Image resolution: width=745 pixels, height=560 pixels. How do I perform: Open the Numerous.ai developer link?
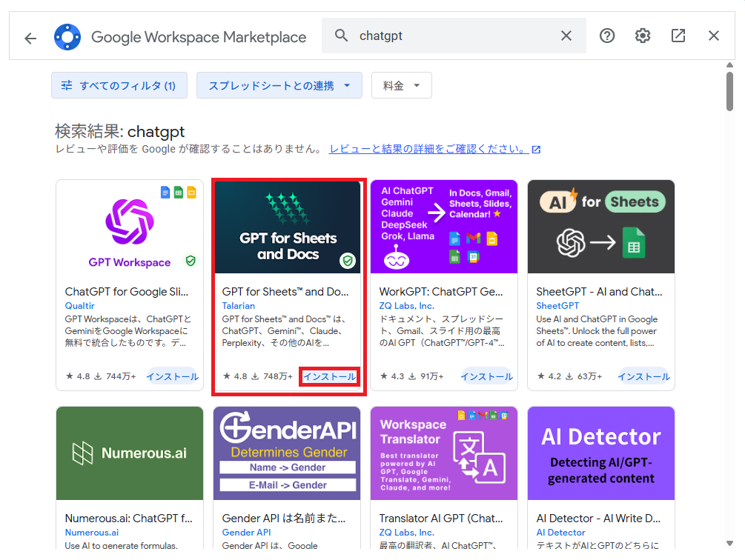coord(92,533)
